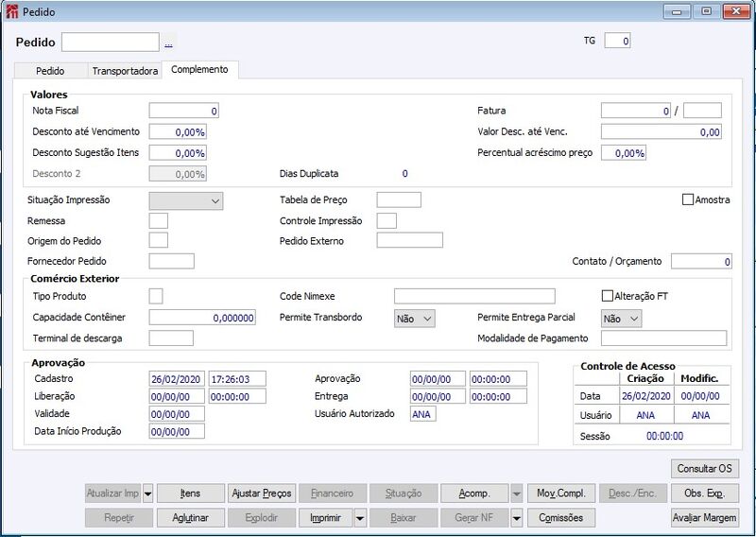756x537 pixels.
Task: Select the Pedido tab
Action: [50, 71]
